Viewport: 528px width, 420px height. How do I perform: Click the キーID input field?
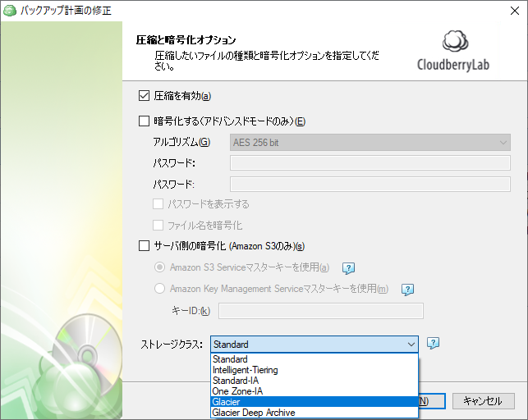tap(321, 311)
